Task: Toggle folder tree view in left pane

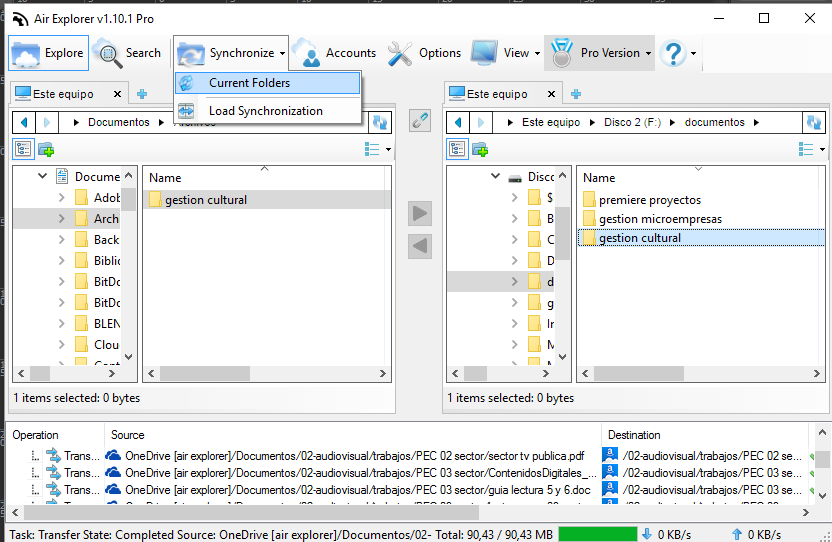Action: (x=22, y=150)
